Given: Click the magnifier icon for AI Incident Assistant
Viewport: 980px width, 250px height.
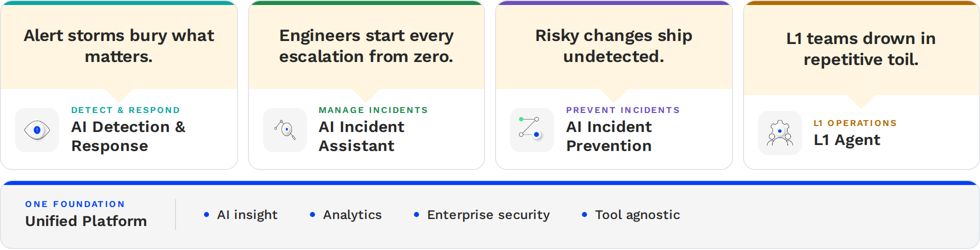Looking at the screenshot, I should [x=285, y=130].
